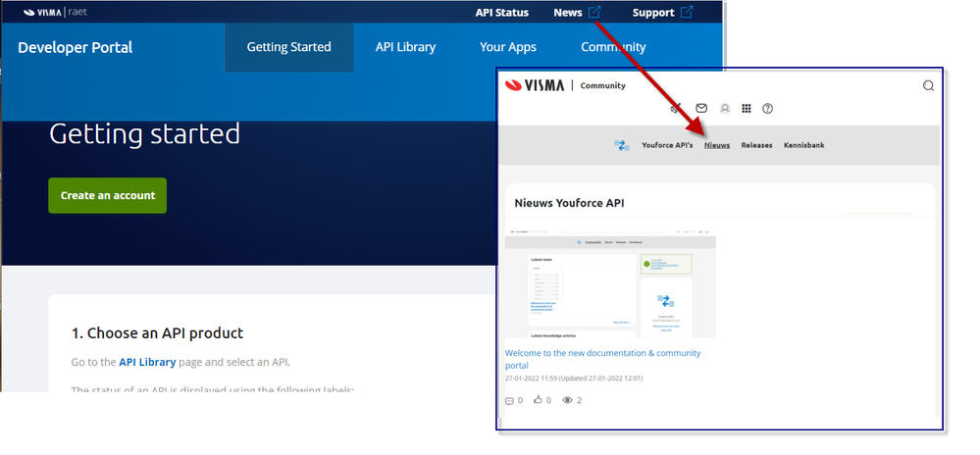Screen dimensions: 980x455
Task: Click the Visma Community logo
Action: (535, 85)
